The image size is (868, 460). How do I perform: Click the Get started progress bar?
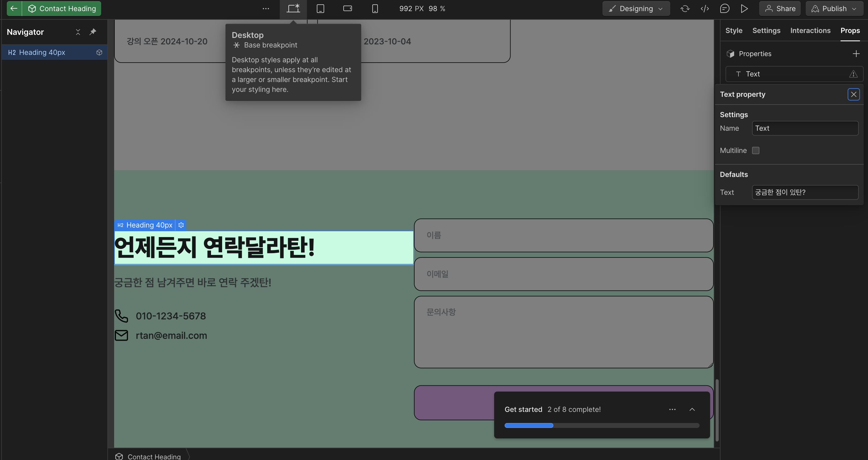pyautogui.click(x=602, y=426)
